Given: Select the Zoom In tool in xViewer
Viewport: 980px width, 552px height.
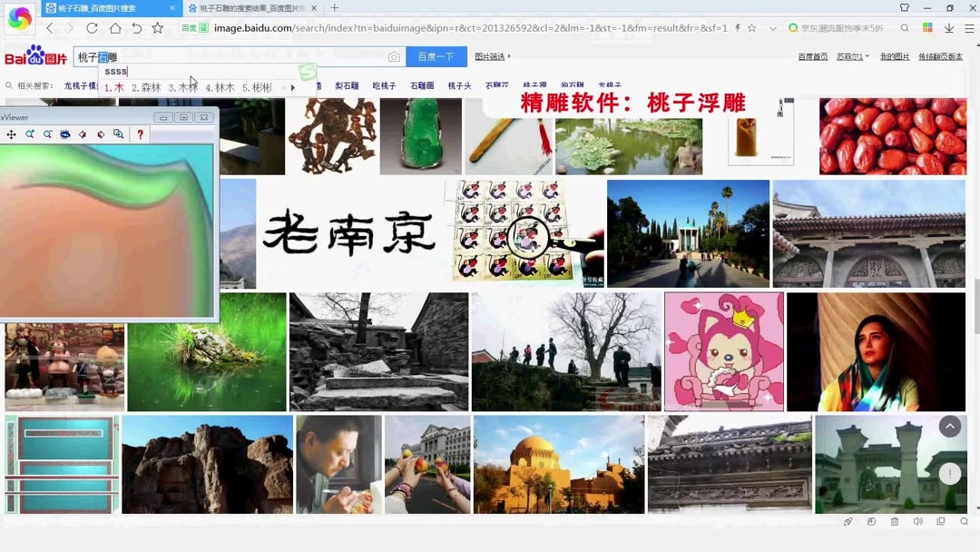Looking at the screenshot, I should (x=30, y=133).
